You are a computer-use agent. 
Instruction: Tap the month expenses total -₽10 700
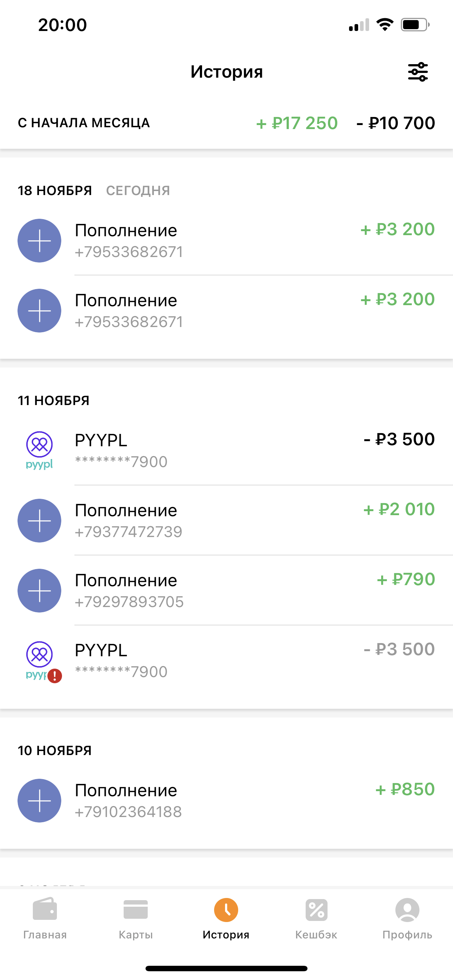coord(395,123)
